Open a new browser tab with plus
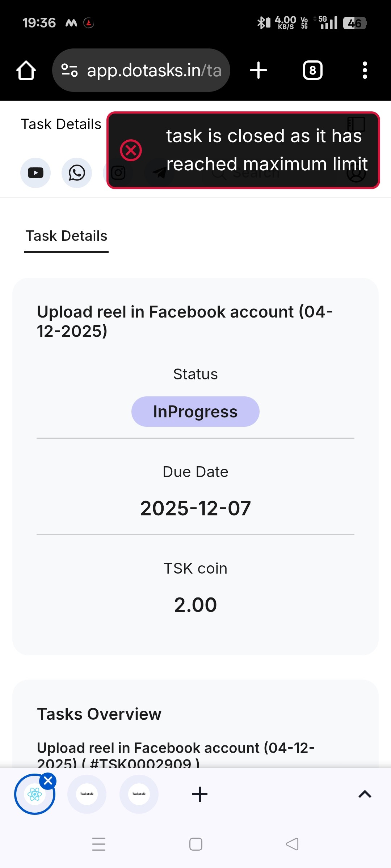This screenshot has width=391, height=868. click(258, 70)
